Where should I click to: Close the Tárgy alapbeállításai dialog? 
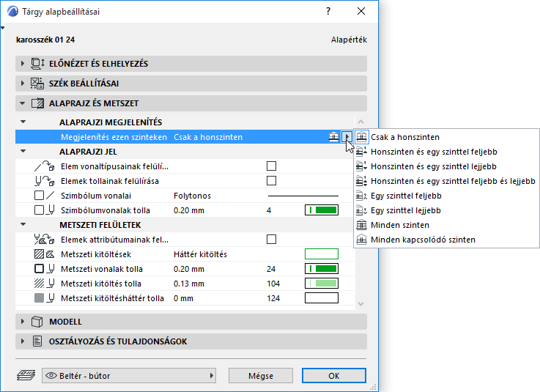(361, 12)
